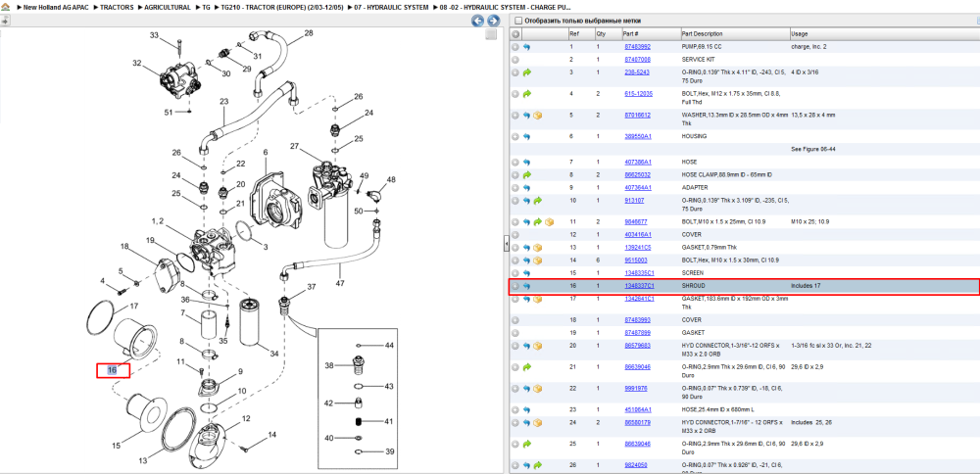Click blue arrow icon on part 451064A1 row
Screen dimensions: 980x474
pyautogui.click(x=526, y=409)
